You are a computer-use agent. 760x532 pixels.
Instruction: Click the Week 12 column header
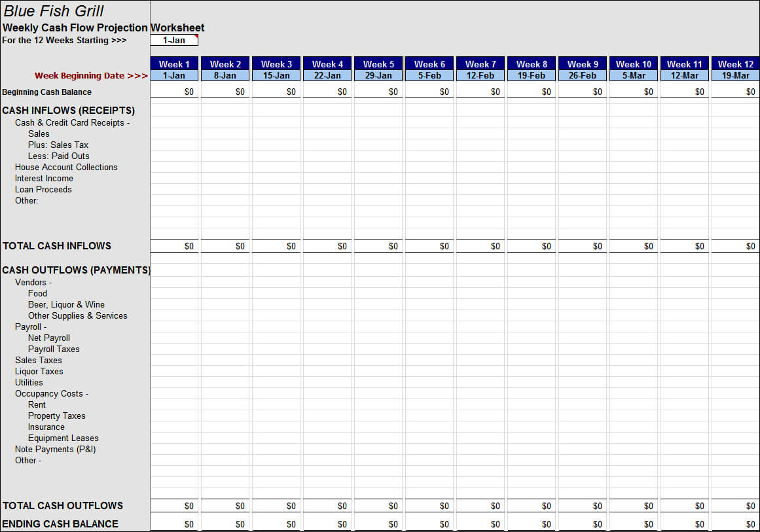click(736, 64)
